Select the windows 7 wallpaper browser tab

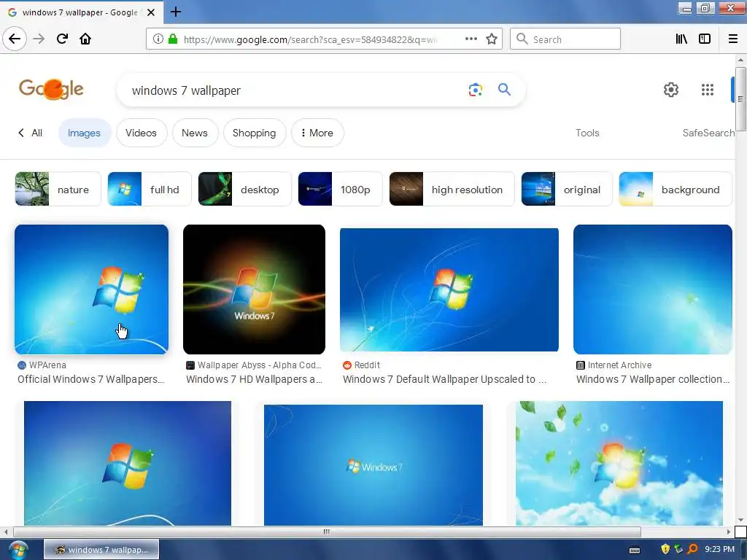coord(81,12)
